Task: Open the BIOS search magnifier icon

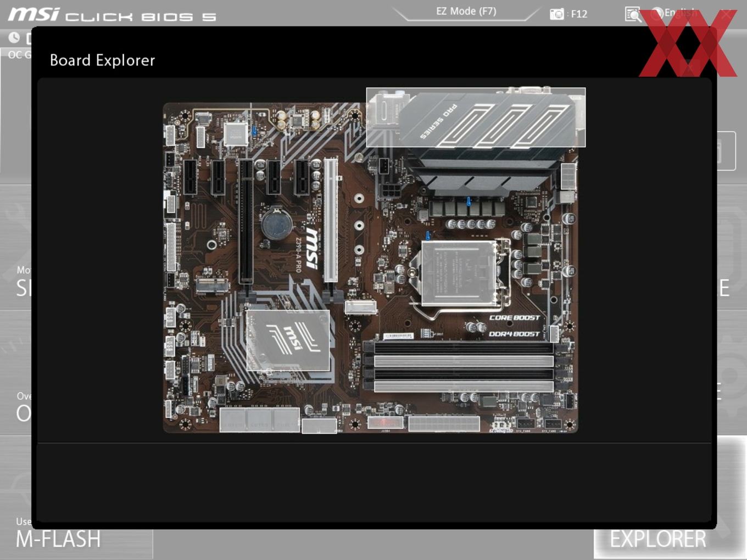Action: [x=633, y=14]
